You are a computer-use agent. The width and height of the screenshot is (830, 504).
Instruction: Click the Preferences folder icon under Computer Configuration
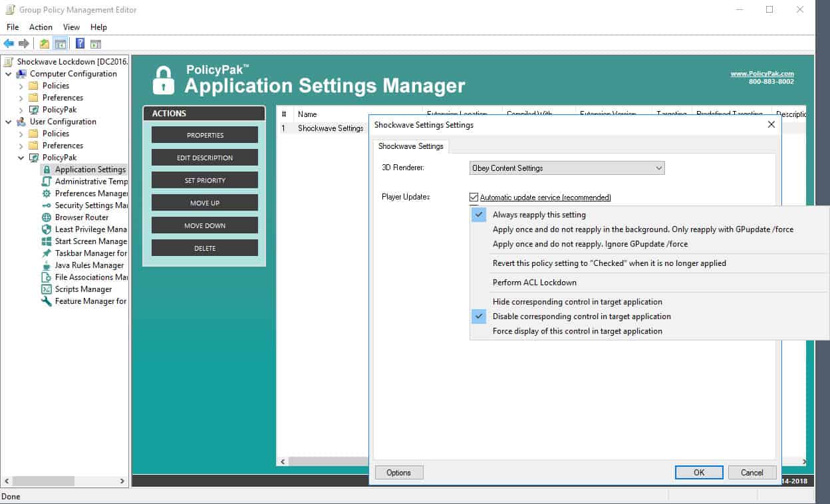[34, 98]
